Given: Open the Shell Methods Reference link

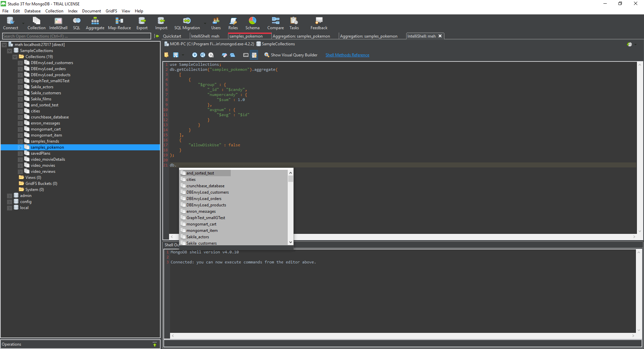Looking at the screenshot, I should (347, 55).
